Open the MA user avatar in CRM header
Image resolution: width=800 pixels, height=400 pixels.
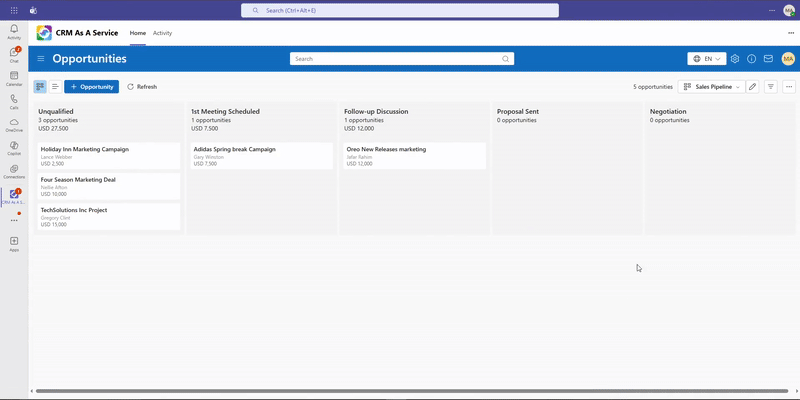(788, 59)
